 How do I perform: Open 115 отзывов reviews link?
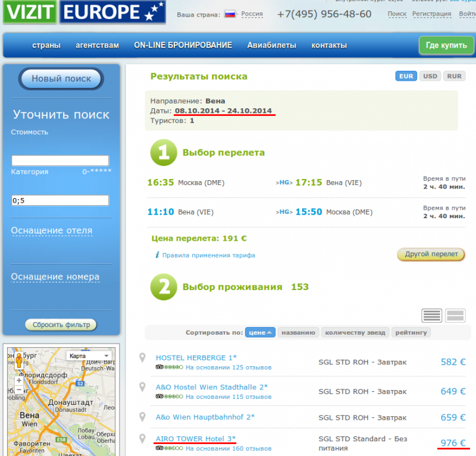pos(228,397)
